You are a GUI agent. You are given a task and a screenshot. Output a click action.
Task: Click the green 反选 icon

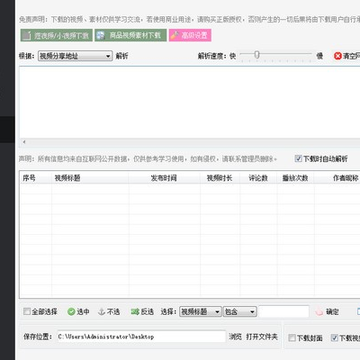(135, 312)
